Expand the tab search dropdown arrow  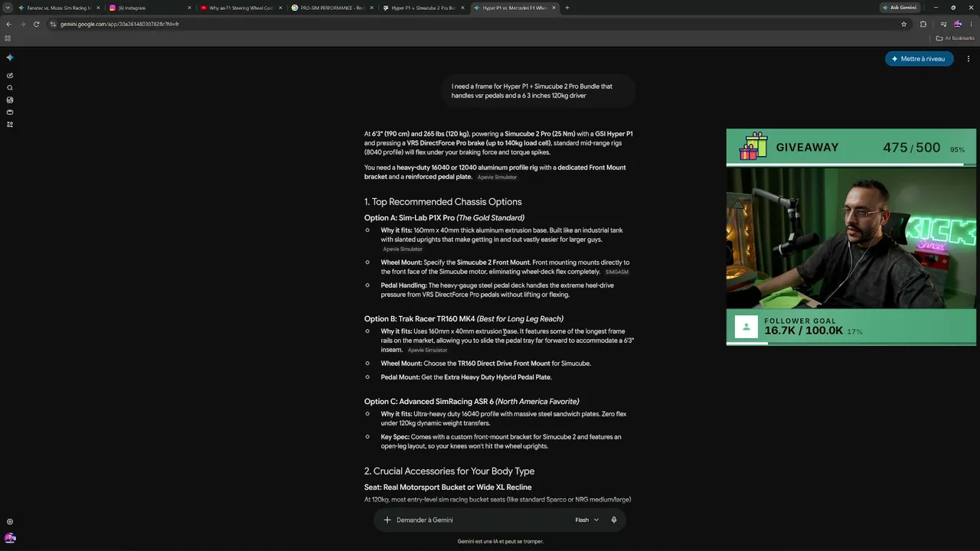coord(8,8)
